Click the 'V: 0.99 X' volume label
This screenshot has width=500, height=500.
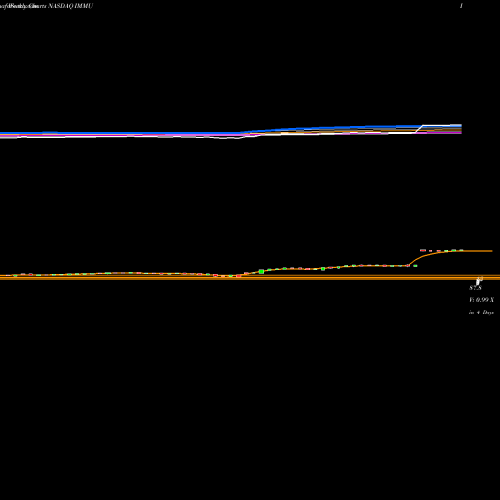coord(481,300)
